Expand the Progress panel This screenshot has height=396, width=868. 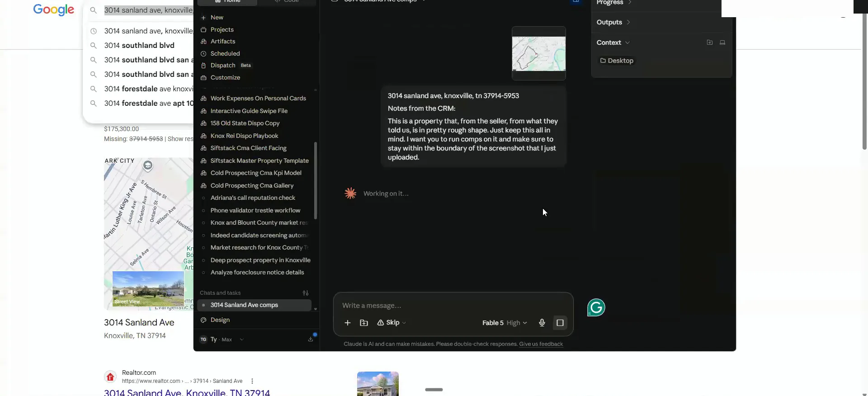(613, 3)
